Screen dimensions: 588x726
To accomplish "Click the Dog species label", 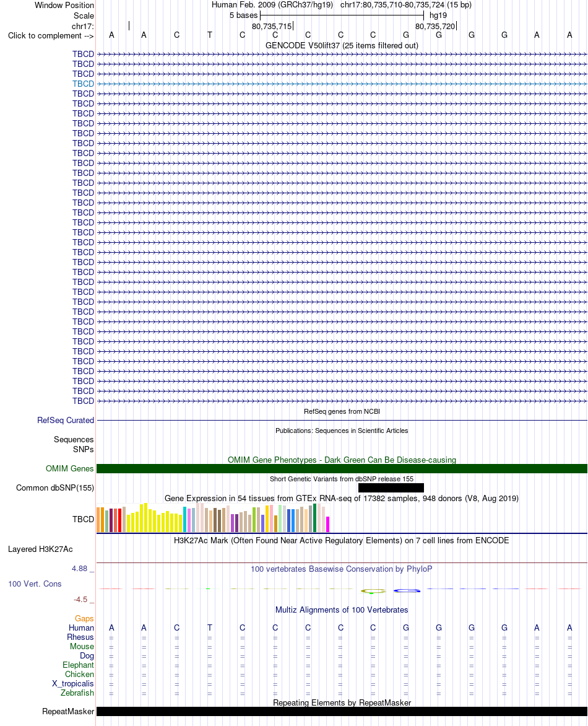I will coord(87,655).
